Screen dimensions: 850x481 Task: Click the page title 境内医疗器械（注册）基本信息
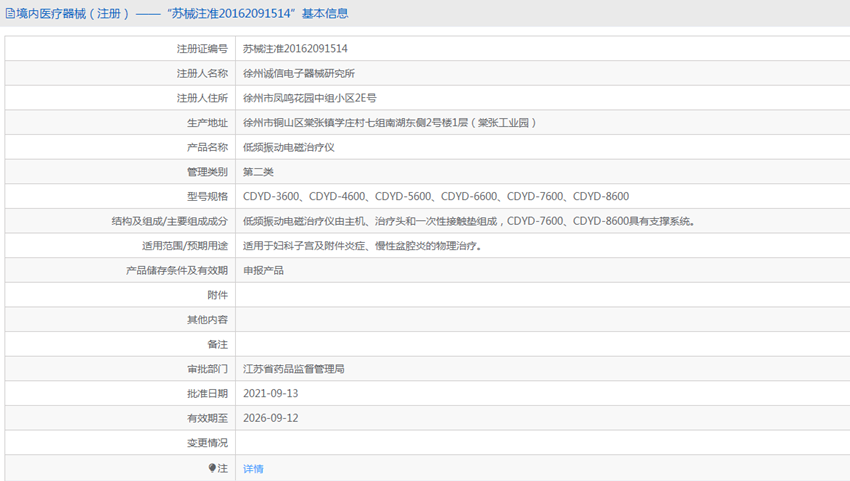(182, 14)
